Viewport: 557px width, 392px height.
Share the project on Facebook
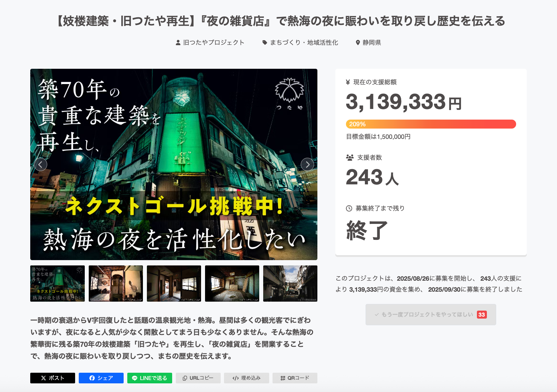(101, 378)
